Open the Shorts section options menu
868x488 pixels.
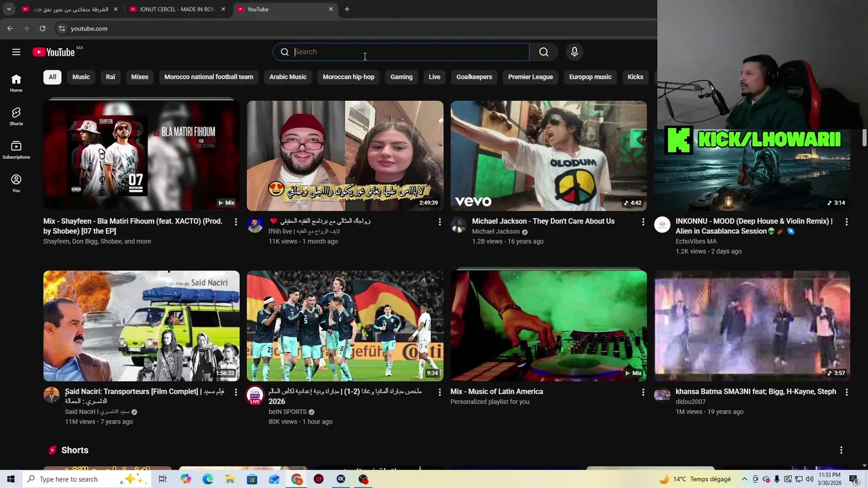[842, 450]
